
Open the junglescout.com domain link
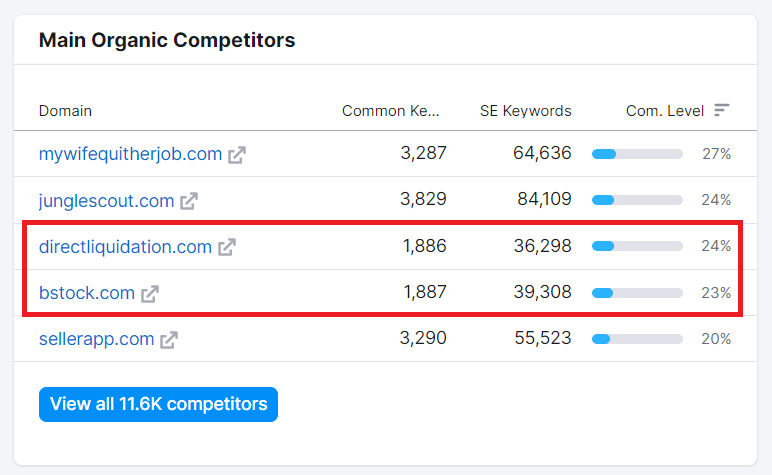point(106,200)
